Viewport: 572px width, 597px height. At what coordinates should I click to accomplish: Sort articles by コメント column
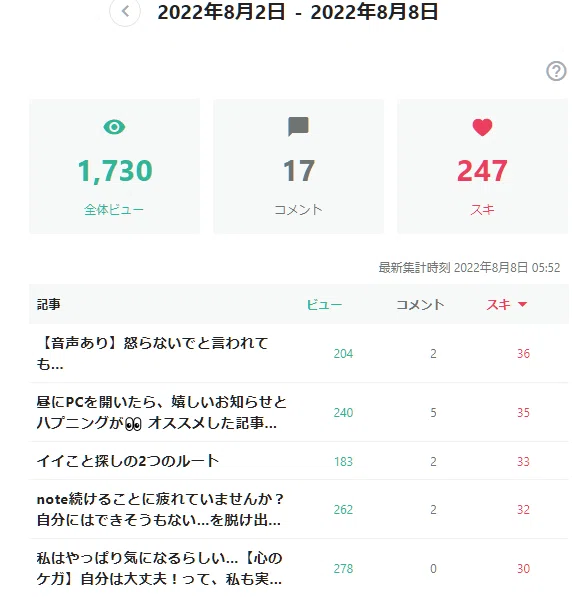420,305
